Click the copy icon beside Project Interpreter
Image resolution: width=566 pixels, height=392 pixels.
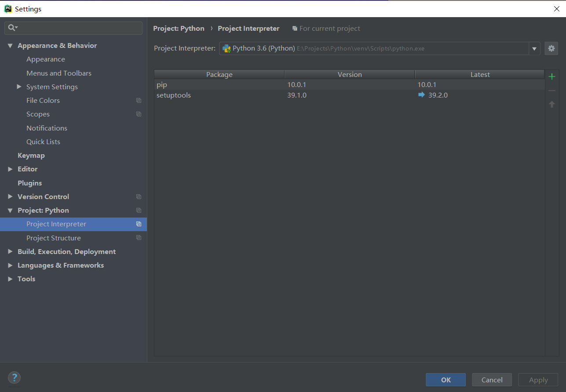(x=139, y=224)
